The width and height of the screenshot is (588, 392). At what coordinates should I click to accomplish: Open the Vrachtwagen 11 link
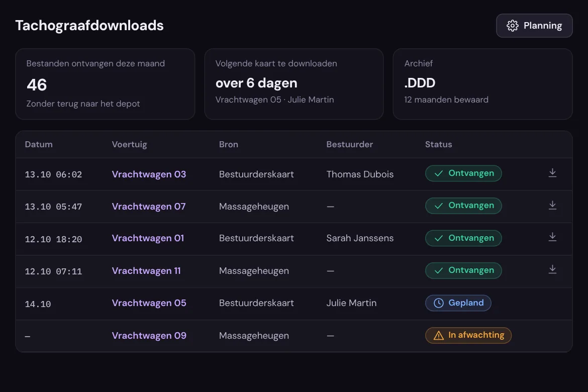[x=146, y=271]
